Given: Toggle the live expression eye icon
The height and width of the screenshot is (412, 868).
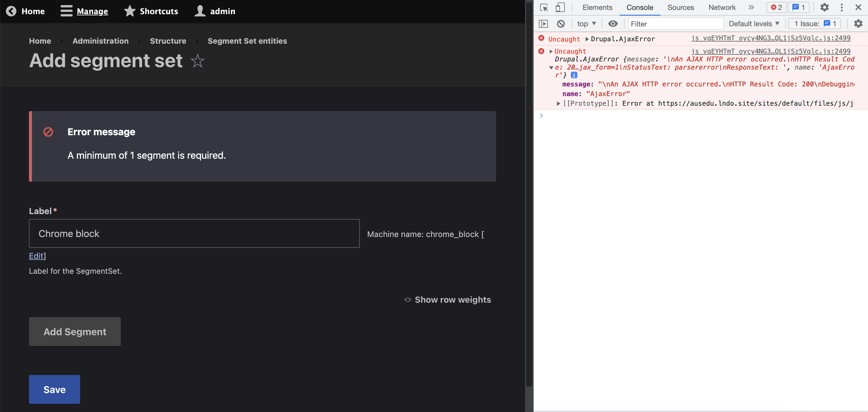Looking at the screenshot, I should coord(613,23).
